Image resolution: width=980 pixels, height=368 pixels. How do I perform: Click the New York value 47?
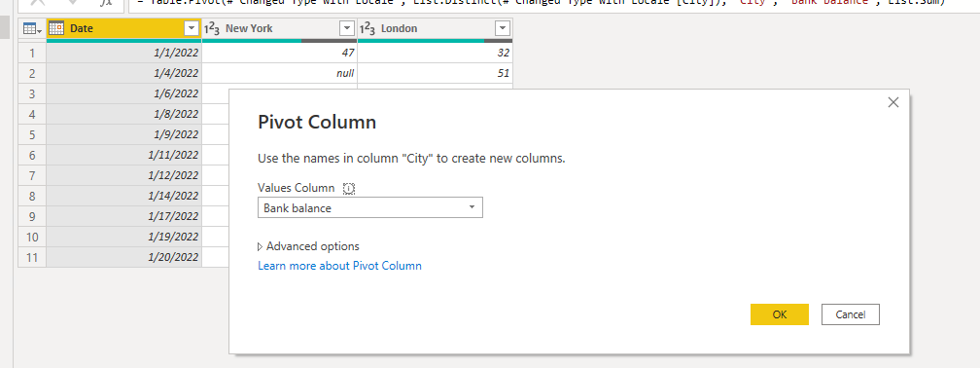279,54
